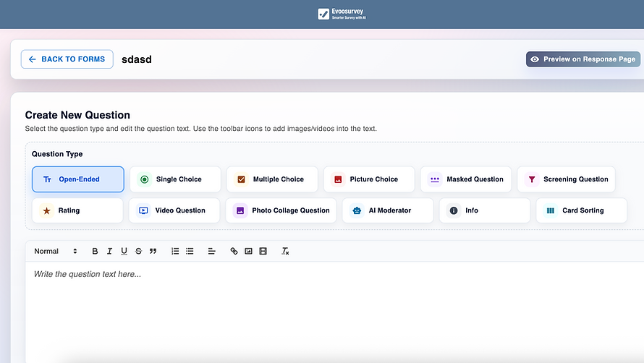The image size is (644, 363).
Task: Open Preview on Response Page
Action: click(582, 59)
